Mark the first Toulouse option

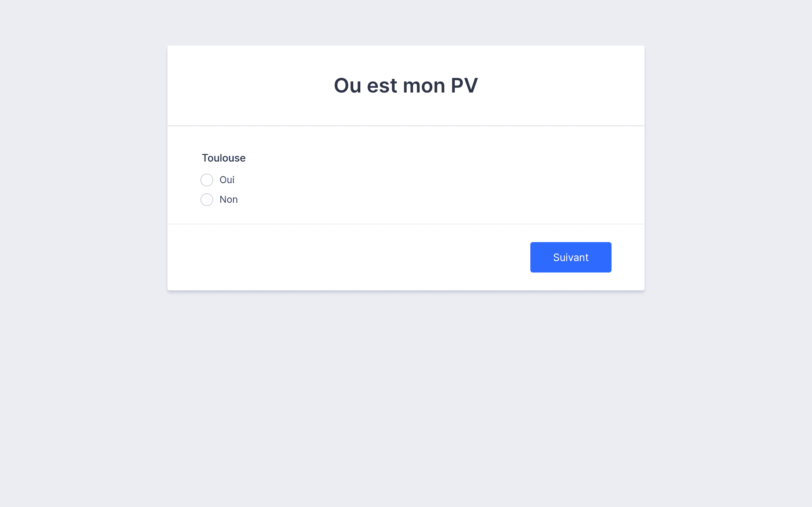click(x=207, y=180)
